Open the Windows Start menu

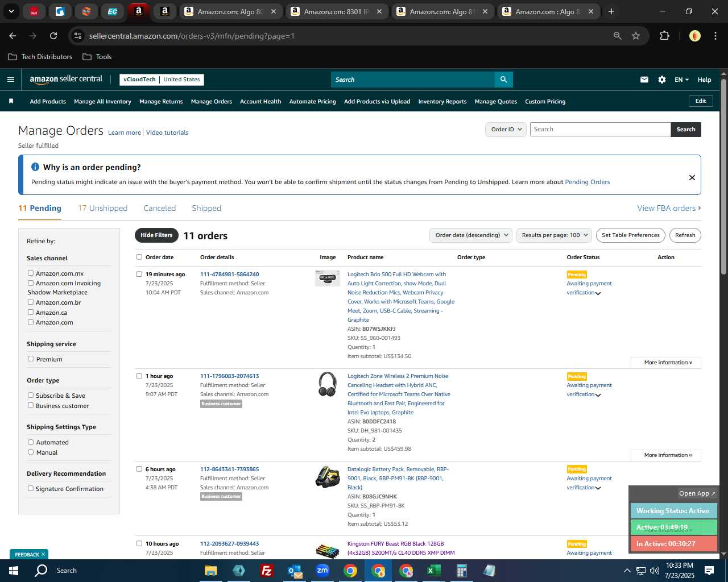14,571
